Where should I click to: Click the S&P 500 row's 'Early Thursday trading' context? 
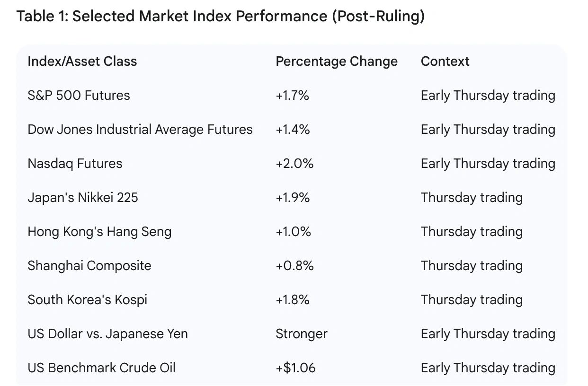[x=488, y=96]
